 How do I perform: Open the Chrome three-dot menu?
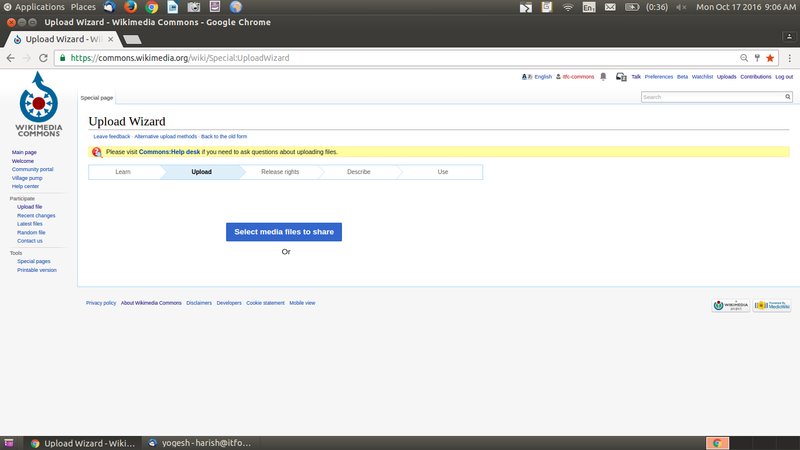(x=789, y=58)
